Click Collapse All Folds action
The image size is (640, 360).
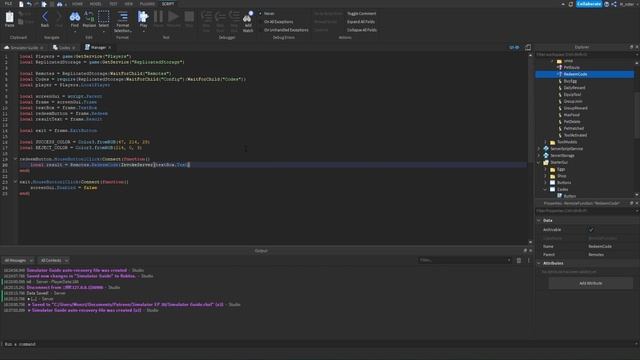(362, 30)
